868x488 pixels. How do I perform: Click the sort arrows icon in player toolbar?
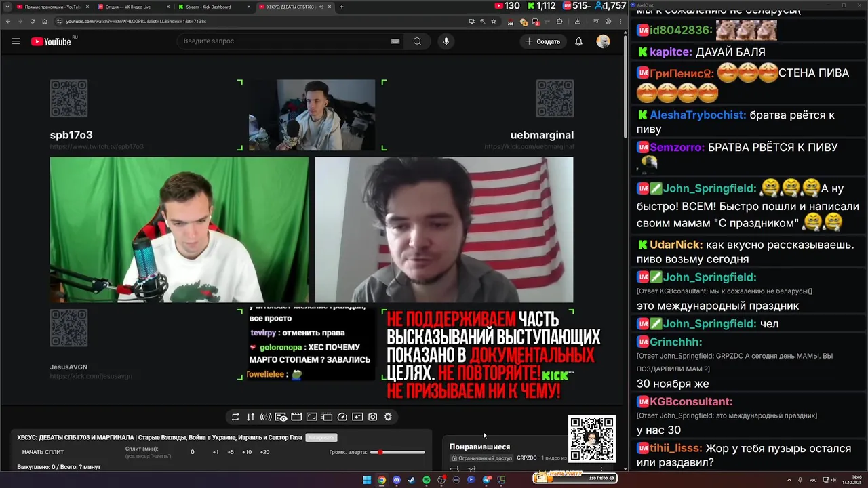click(250, 417)
